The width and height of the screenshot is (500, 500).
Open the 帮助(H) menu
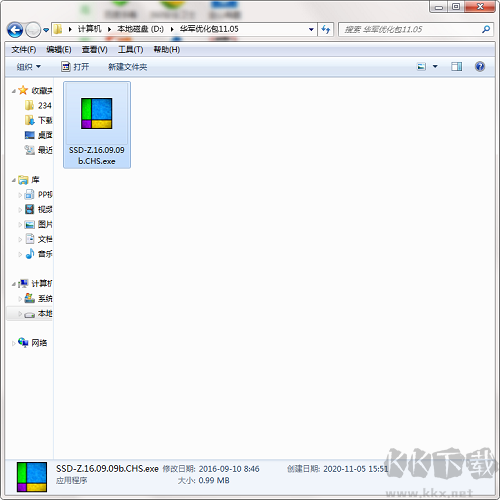167,50
